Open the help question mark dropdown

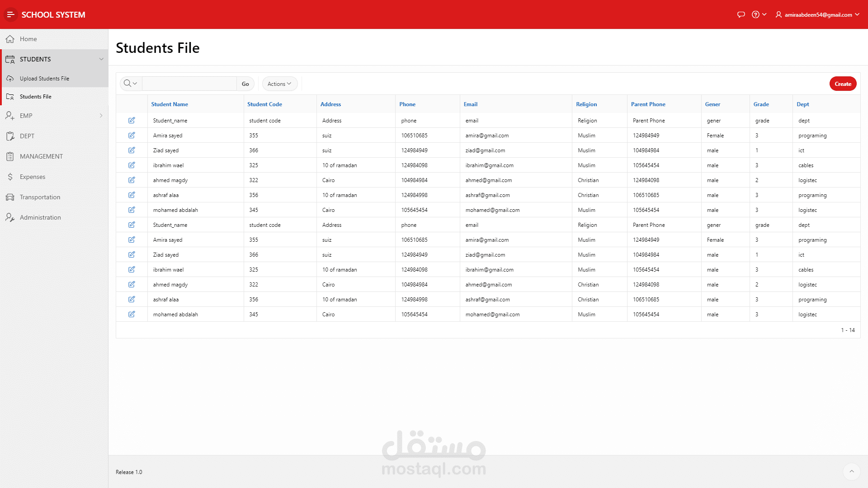pos(759,14)
